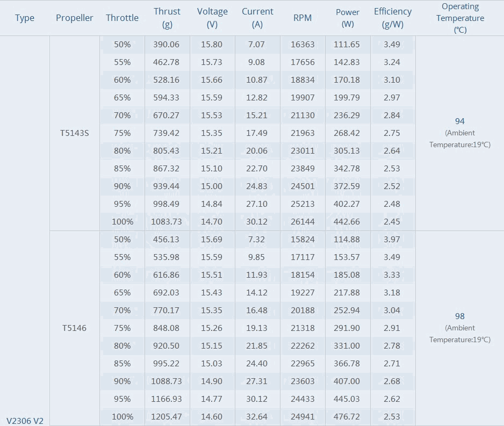Click the Type column header

coord(24,18)
